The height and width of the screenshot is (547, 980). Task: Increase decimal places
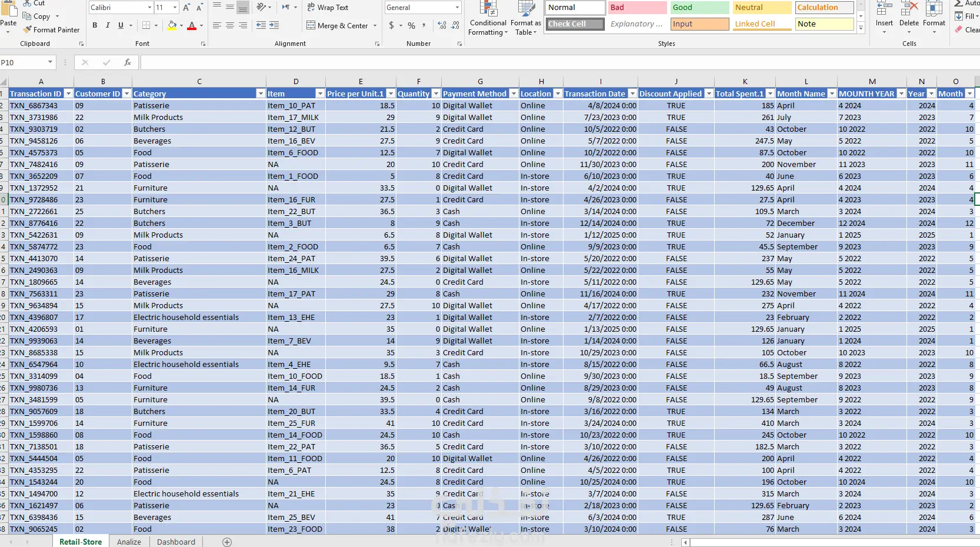[x=442, y=25]
